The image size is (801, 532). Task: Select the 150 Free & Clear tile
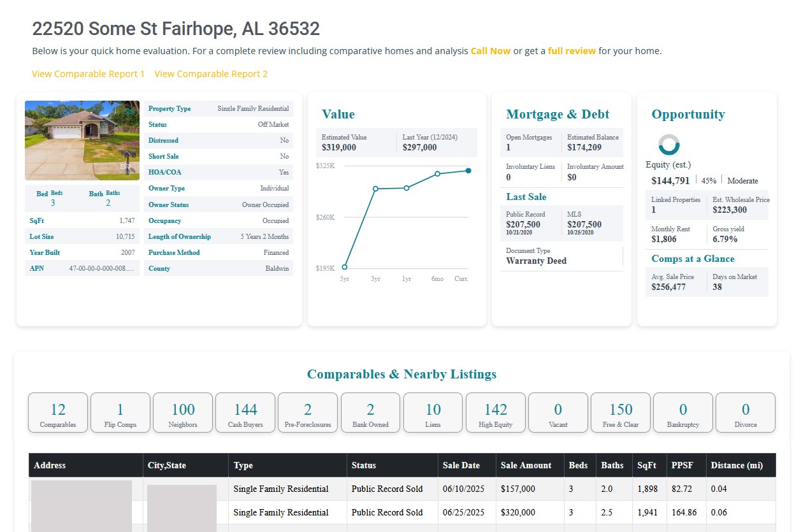pos(621,413)
